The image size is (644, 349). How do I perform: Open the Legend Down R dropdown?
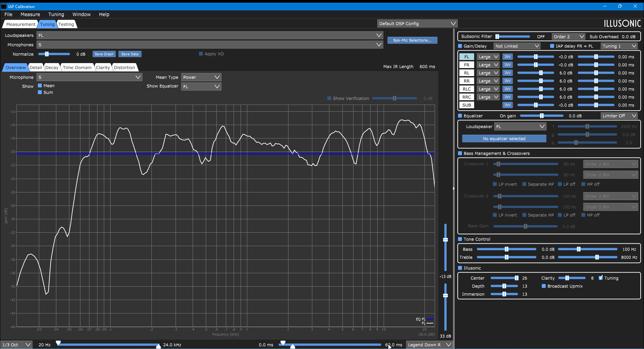pyautogui.click(x=429, y=345)
